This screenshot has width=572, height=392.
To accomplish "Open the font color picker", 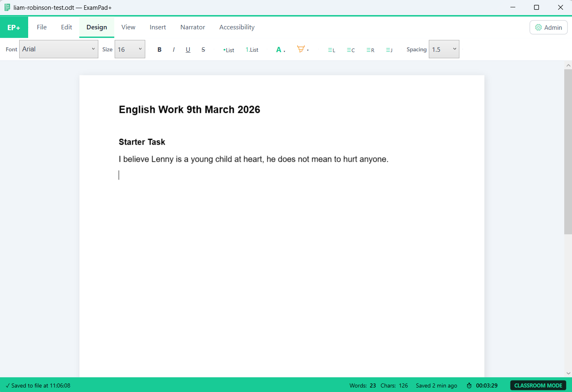I will click(280, 49).
